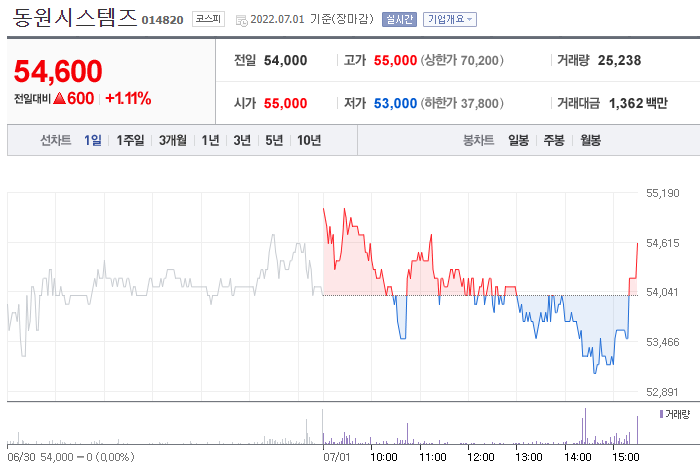Click the stock code 014820

[x=162, y=20]
